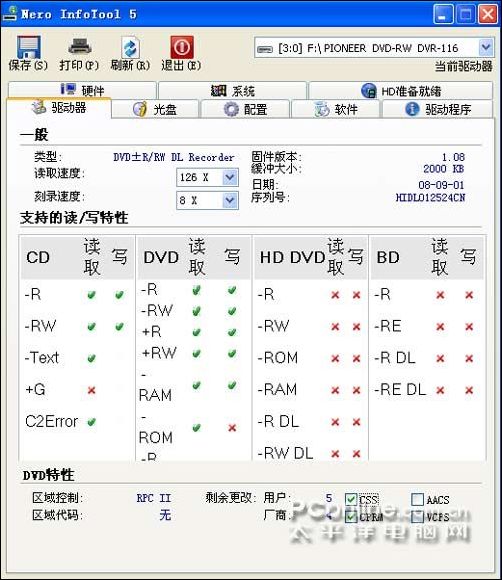Expand the 126 X read speed dropdown
The width and height of the screenshot is (502, 580).
coord(230,178)
